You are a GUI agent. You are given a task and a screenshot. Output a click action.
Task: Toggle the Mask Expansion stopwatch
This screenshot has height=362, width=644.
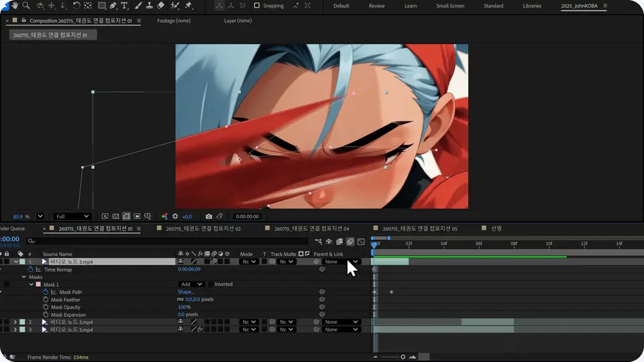click(x=46, y=314)
